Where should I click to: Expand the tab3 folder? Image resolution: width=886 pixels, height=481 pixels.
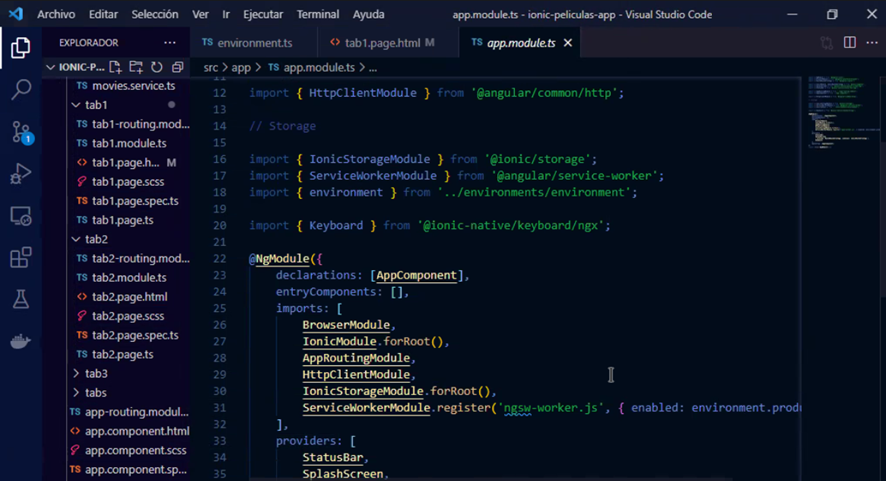pyautogui.click(x=76, y=374)
